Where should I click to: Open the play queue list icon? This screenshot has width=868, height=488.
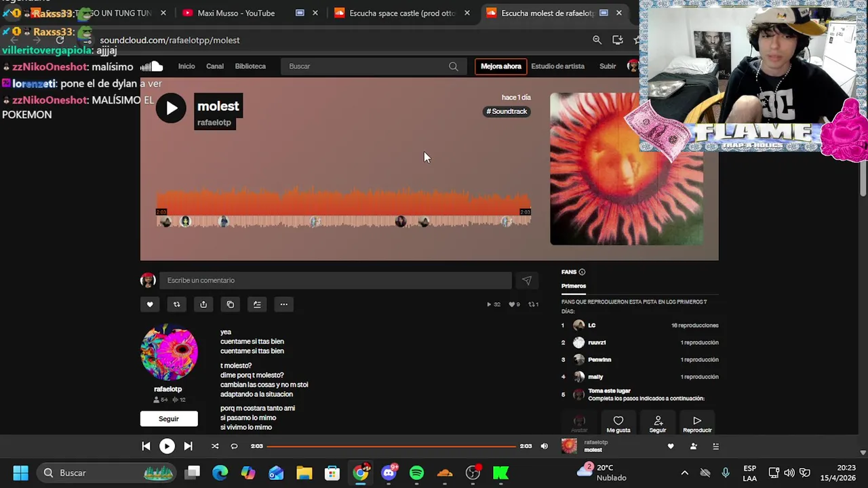coord(715,446)
